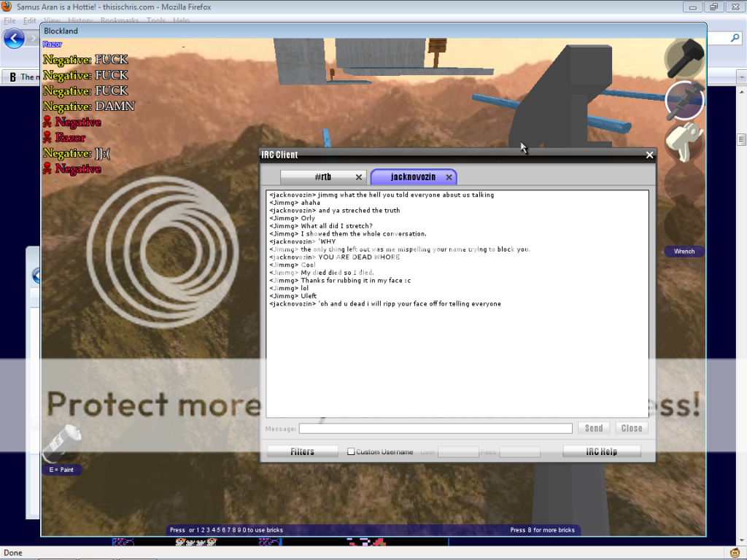The width and height of the screenshot is (747, 560).
Task: Select the empty fourth tool slot
Action: [x=684, y=182]
